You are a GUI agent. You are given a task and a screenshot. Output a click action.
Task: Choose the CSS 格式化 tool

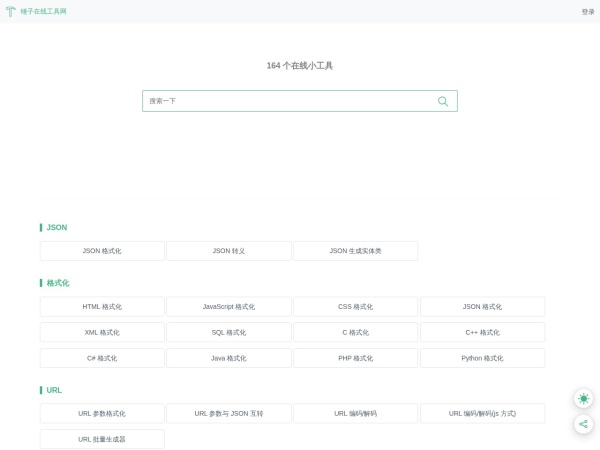[355, 307]
